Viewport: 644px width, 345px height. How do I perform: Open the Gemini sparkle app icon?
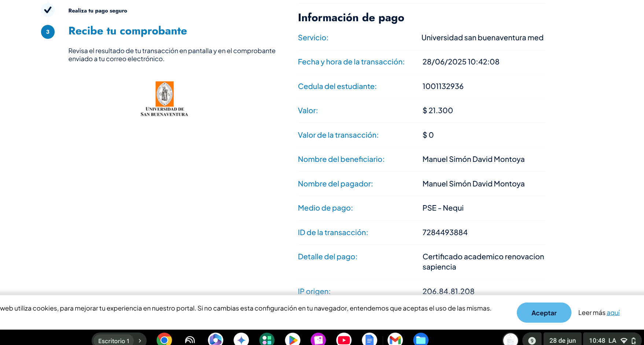[241, 340]
